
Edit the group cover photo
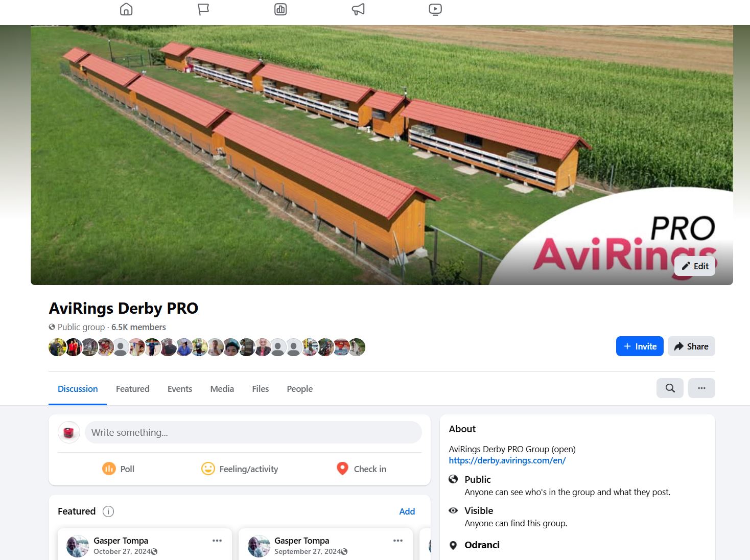coord(695,266)
